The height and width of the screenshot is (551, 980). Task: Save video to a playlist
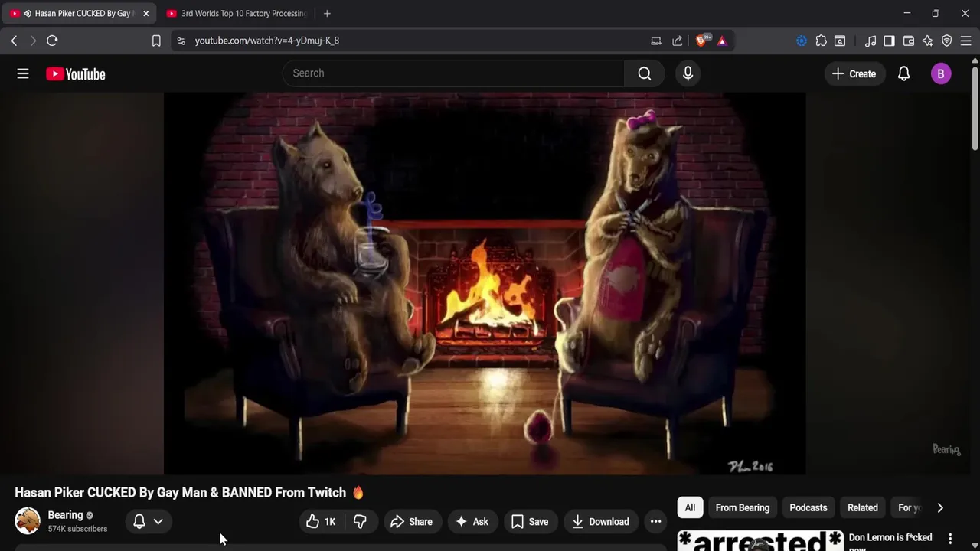click(x=530, y=522)
